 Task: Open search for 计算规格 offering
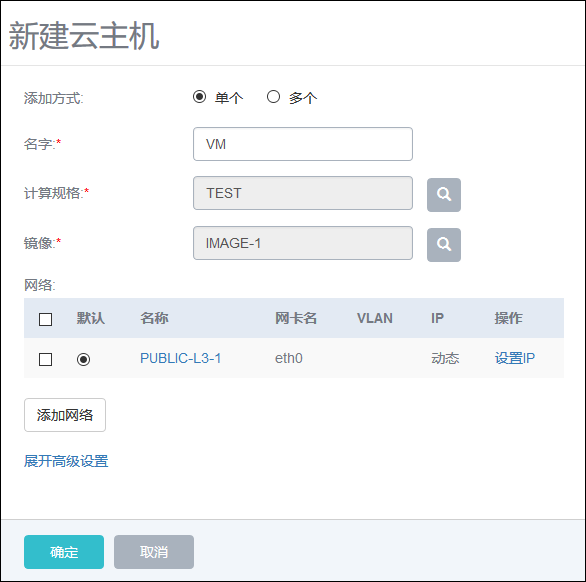point(444,195)
